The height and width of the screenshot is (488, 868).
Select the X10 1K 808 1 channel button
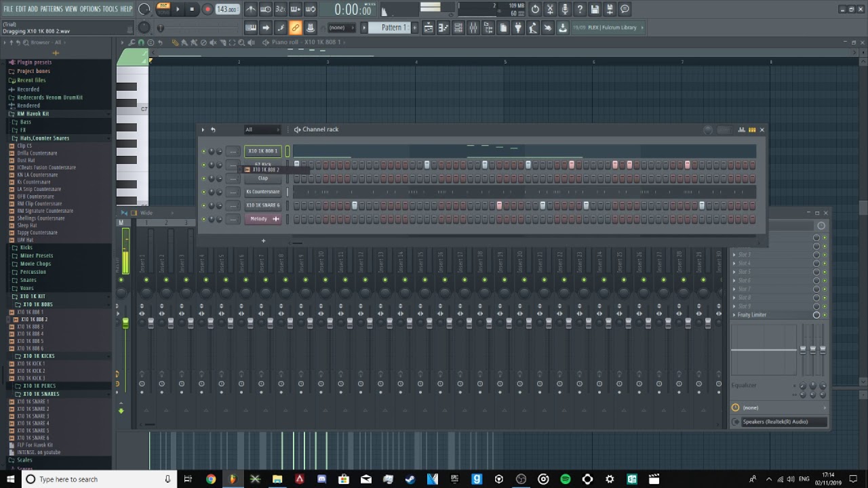point(262,151)
